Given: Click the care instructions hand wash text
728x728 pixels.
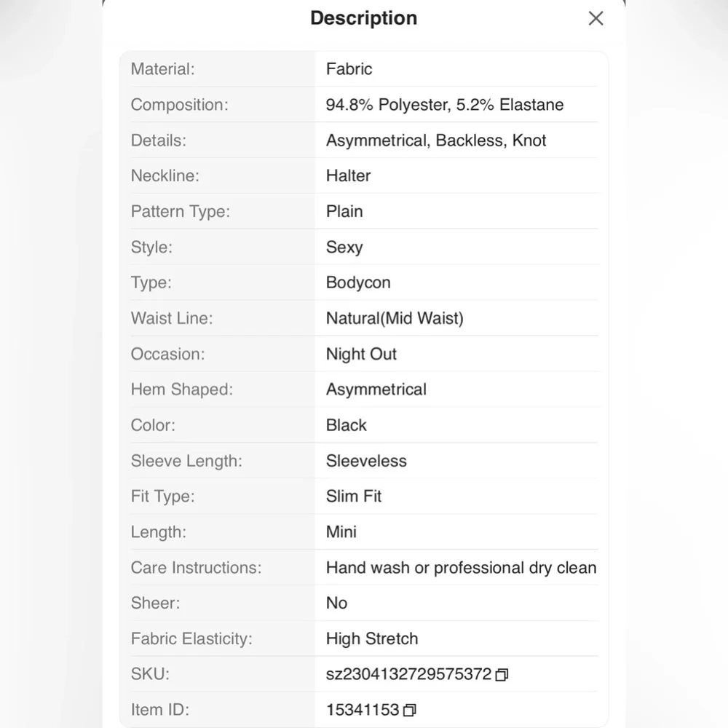Looking at the screenshot, I should click(x=461, y=568).
